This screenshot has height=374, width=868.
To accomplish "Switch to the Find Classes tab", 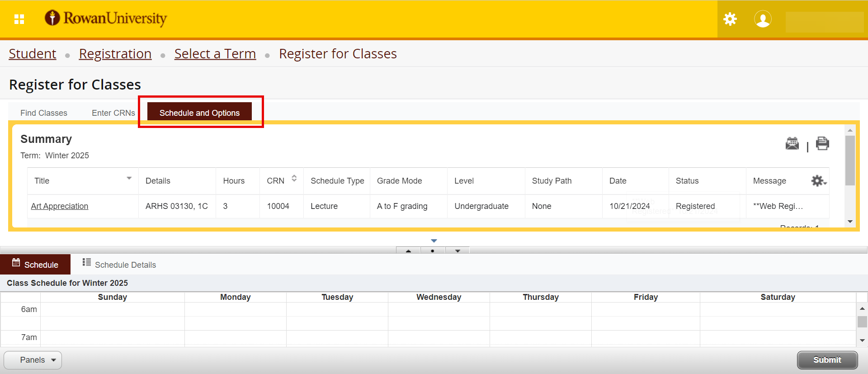I will click(44, 113).
